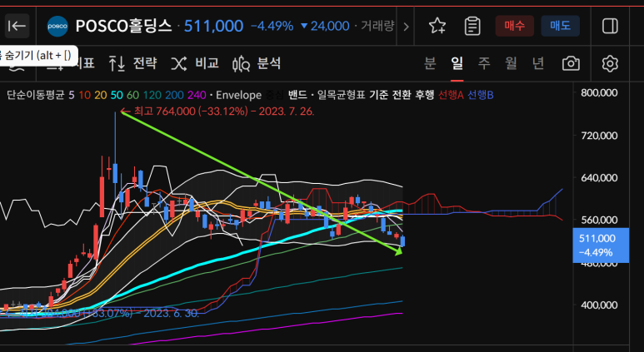Viewport: 644px width, 352px height.
Task: Click the 전환 line legend
Action: pyautogui.click(x=402, y=95)
